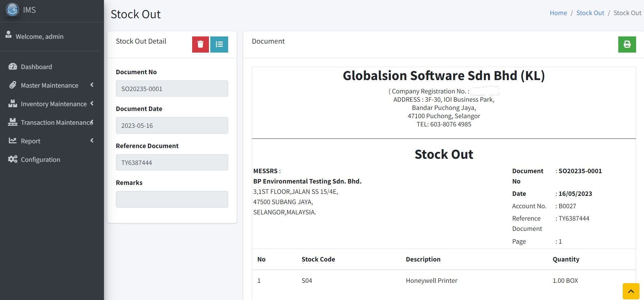Click stock code S04 in the table
644x300 pixels.
coord(307,280)
